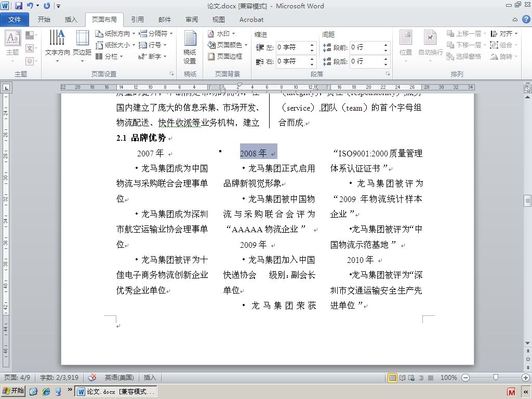Image resolution: width=532 pixels, height=399 pixels.
Task: Toggle 插入 insert mode in status bar
Action: click(150, 377)
